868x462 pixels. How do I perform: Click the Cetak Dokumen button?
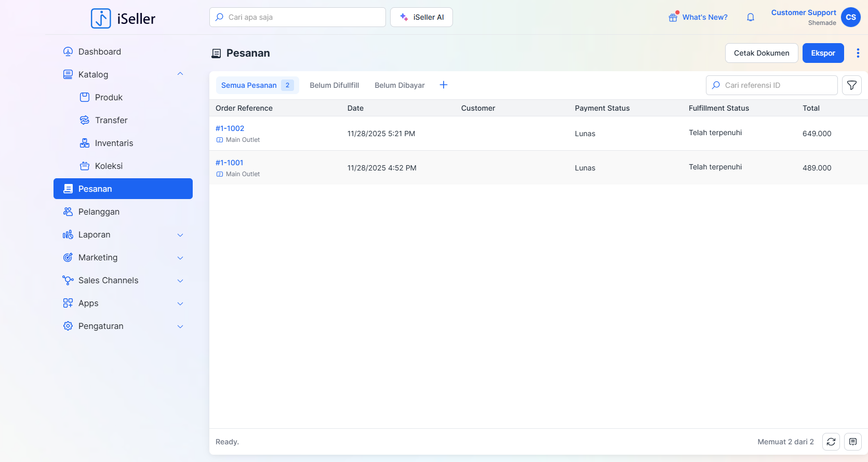coord(761,53)
